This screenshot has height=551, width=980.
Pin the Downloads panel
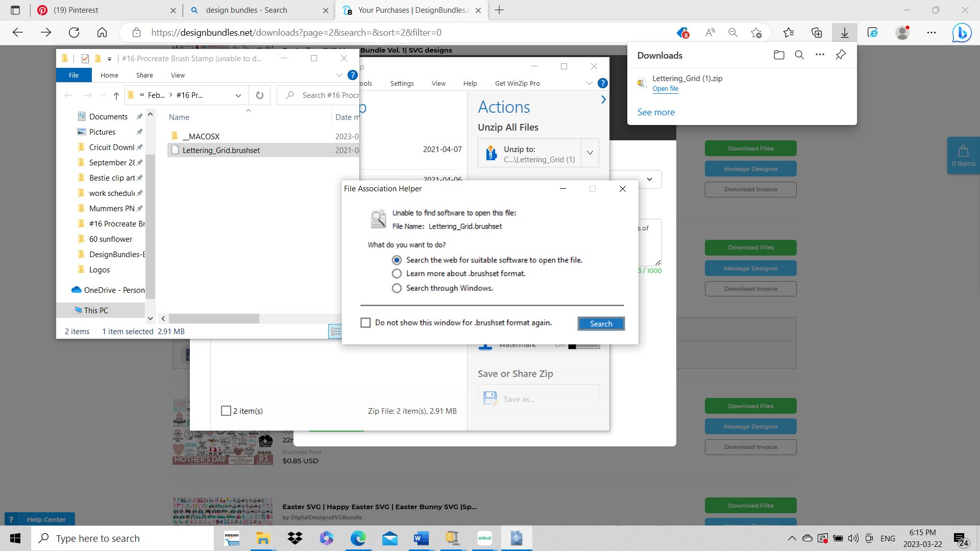841,55
